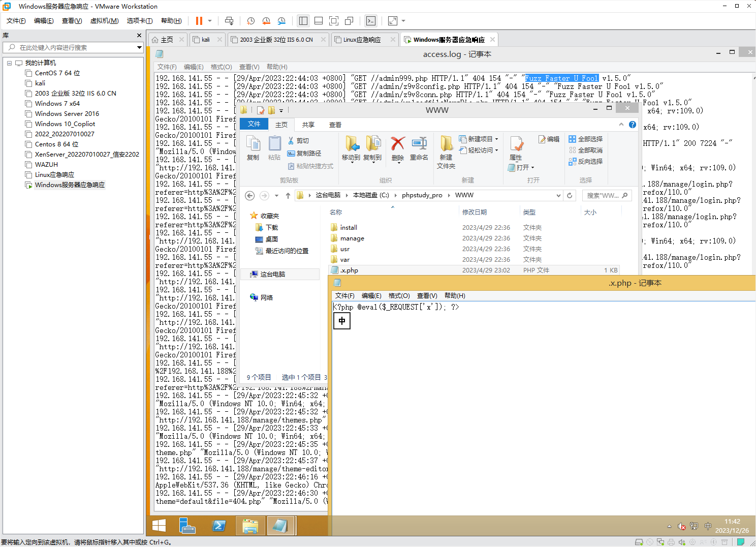Select WAZUH in library tree

[x=46, y=165]
